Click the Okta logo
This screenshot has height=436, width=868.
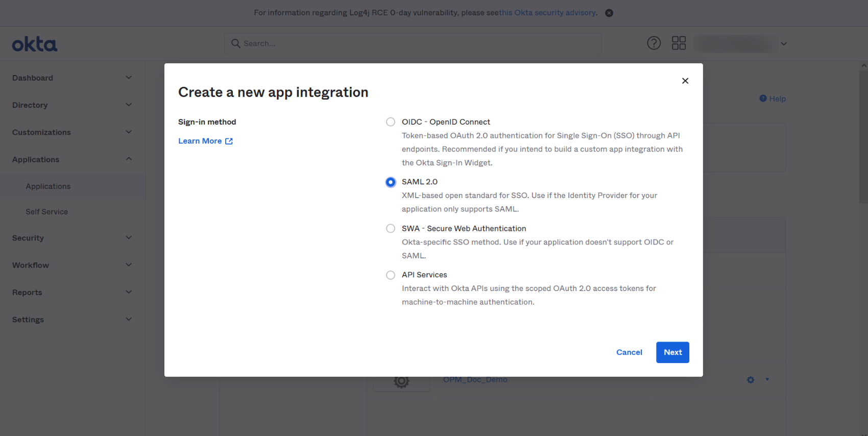click(35, 44)
